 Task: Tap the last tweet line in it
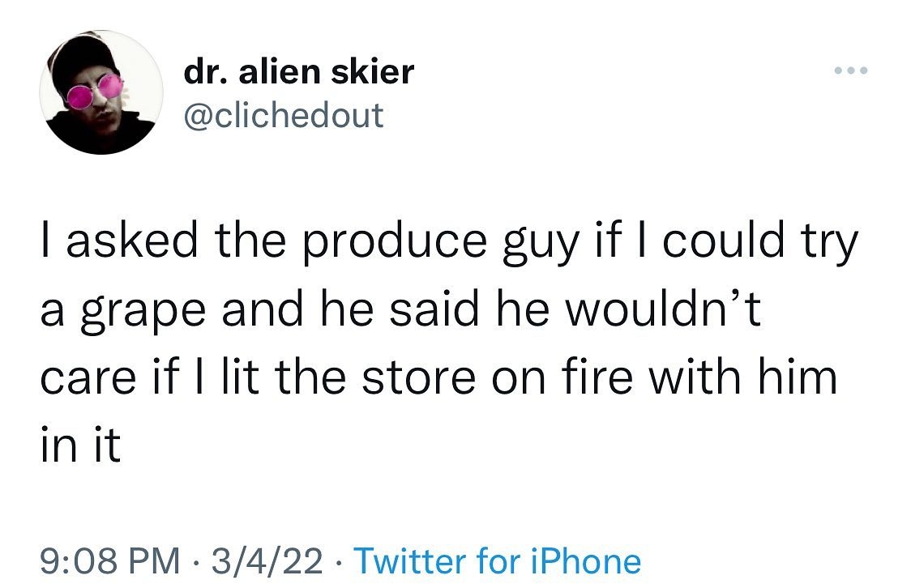click(x=81, y=444)
